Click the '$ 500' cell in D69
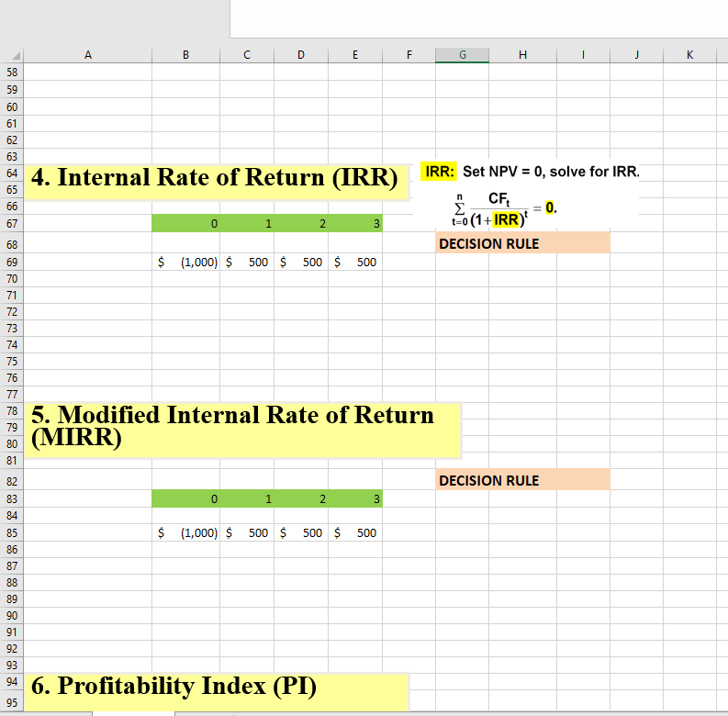 pos(301,263)
